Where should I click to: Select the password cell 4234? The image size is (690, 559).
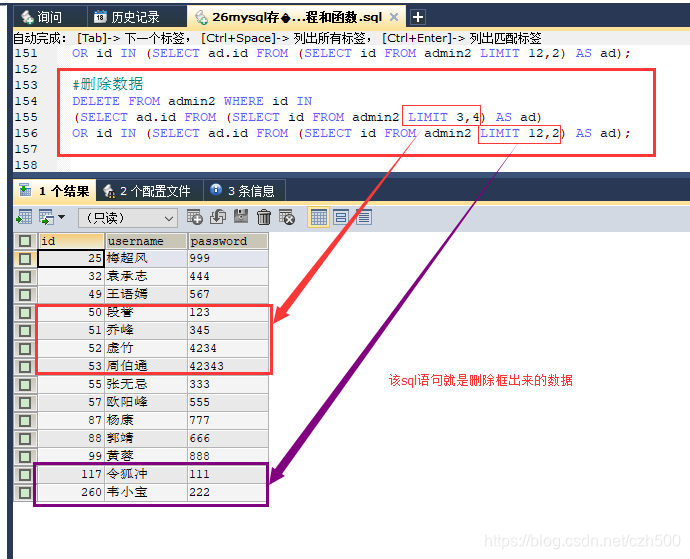coord(228,349)
